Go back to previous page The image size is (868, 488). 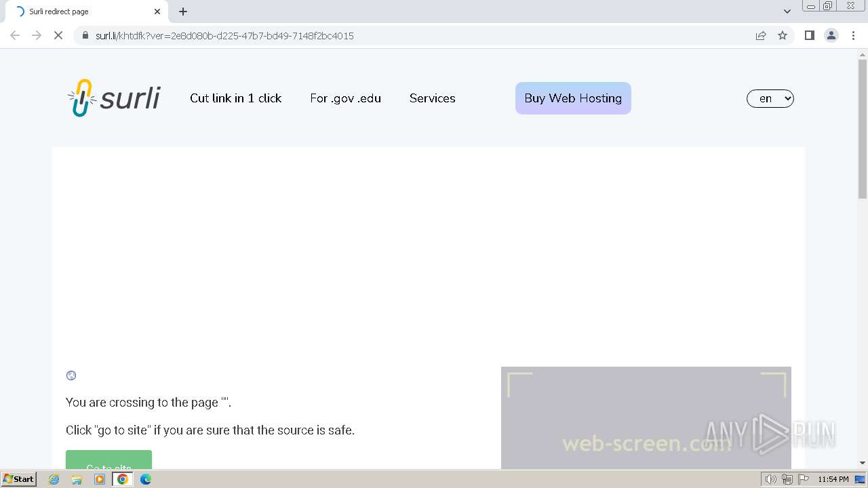tap(15, 35)
